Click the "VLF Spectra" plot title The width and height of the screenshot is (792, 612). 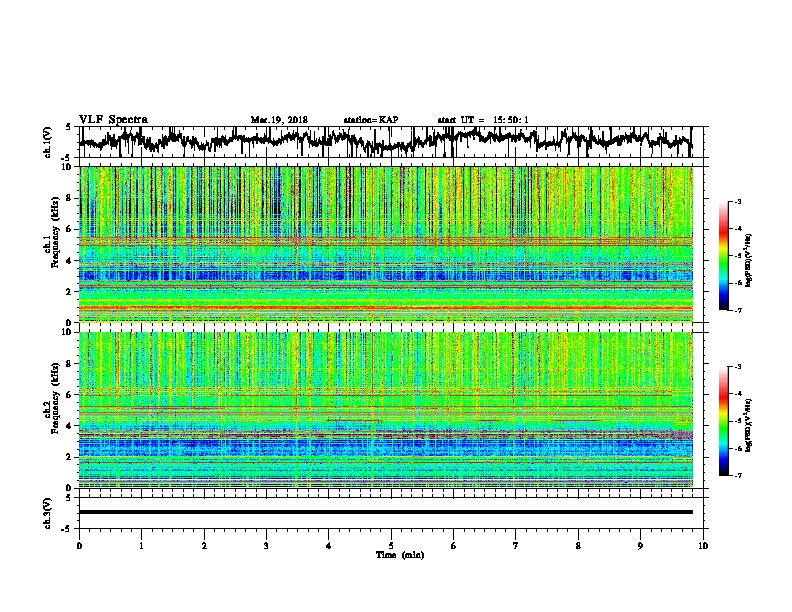(x=113, y=120)
